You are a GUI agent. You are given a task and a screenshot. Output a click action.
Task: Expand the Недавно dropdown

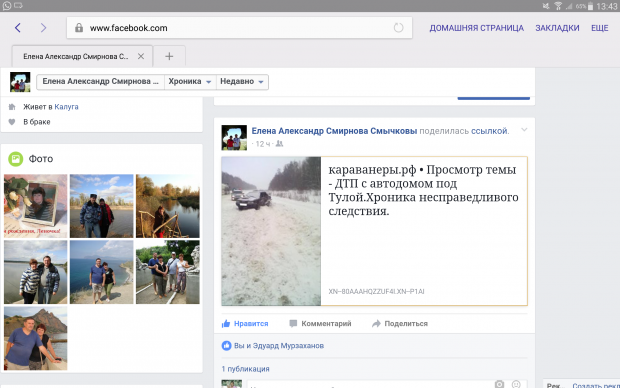pos(242,82)
